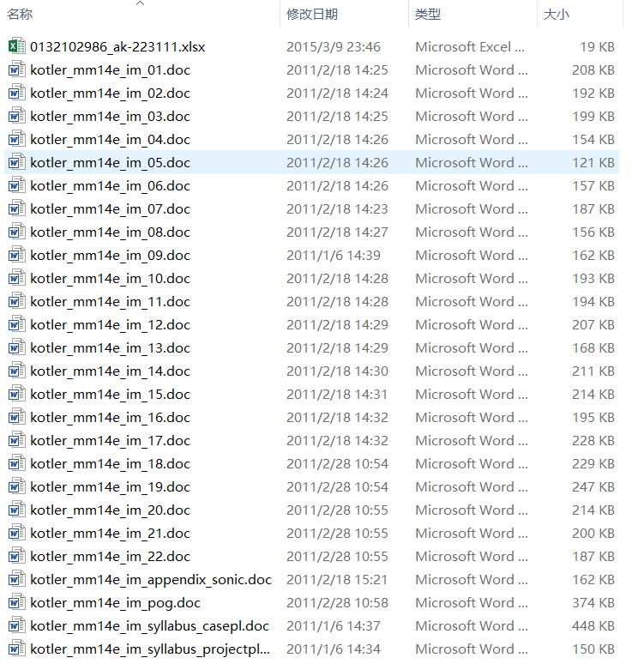Select file name 0132102986_ak-223111.xlsx
644x670 pixels.
point(117,46)
